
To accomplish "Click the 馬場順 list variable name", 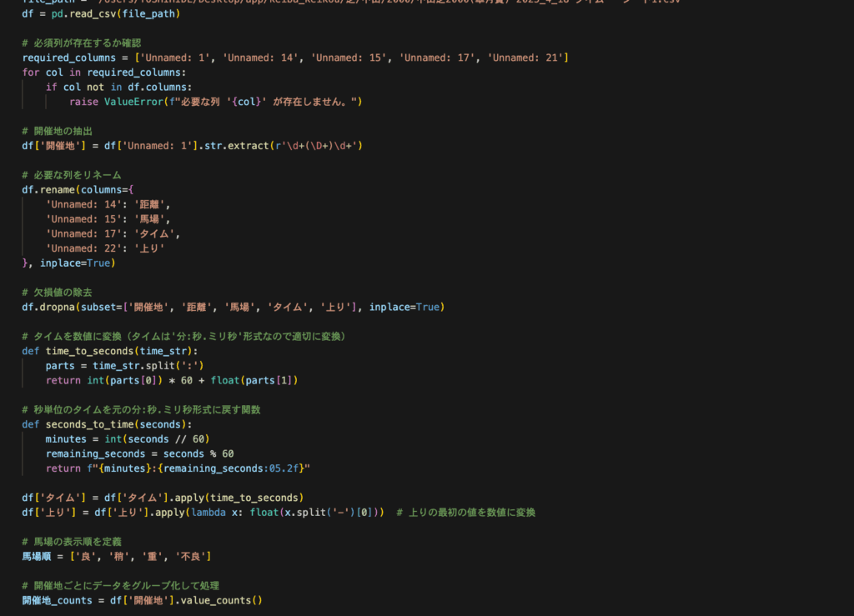I will pos(40,556).
